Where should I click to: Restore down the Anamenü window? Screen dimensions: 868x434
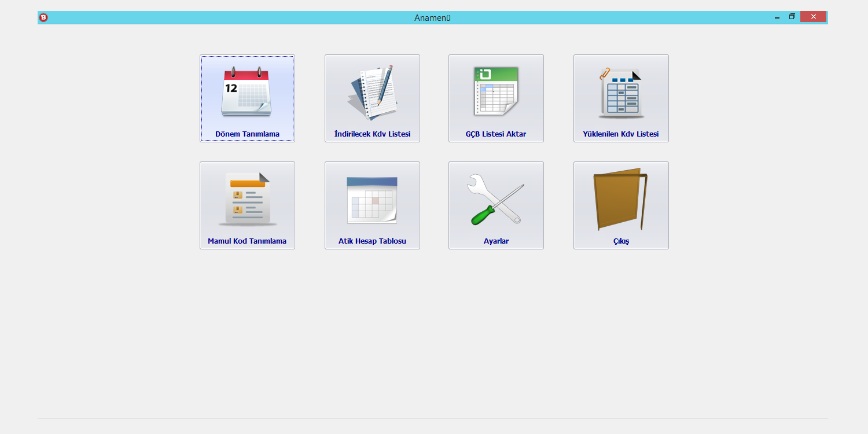pyautogui.click(x=792, y=17)
